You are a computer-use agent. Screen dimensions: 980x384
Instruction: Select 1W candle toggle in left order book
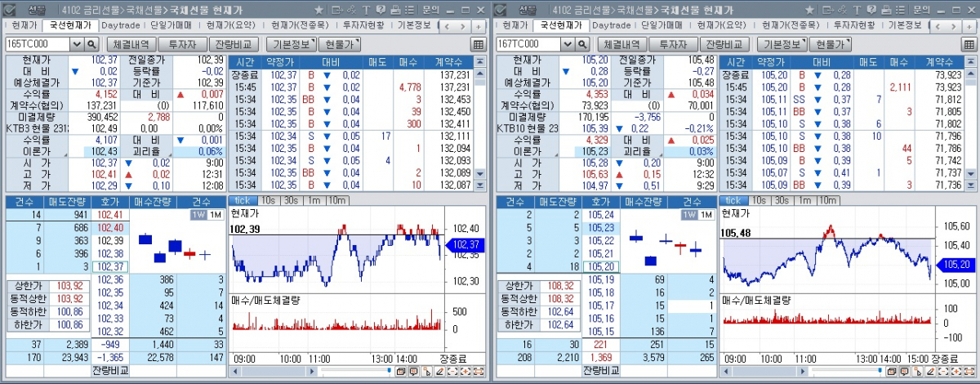198,214
